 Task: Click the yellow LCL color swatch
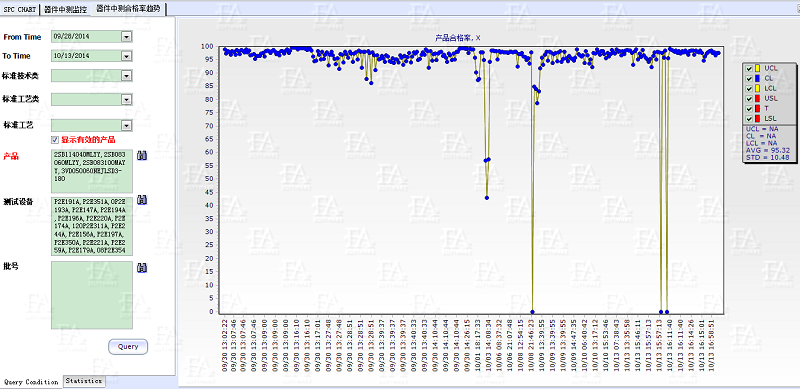tap(758, 88)
